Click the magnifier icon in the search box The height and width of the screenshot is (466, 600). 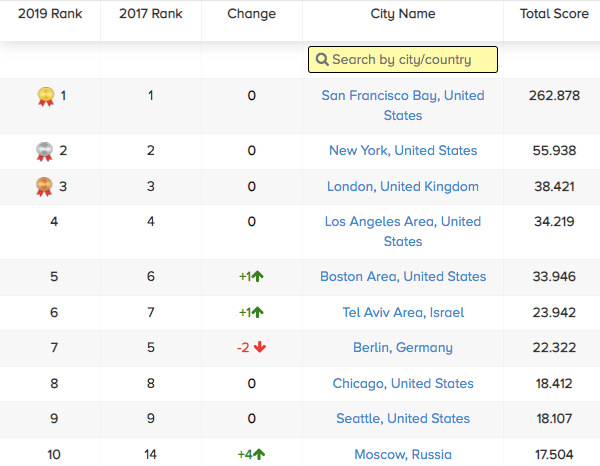(322, 60)
